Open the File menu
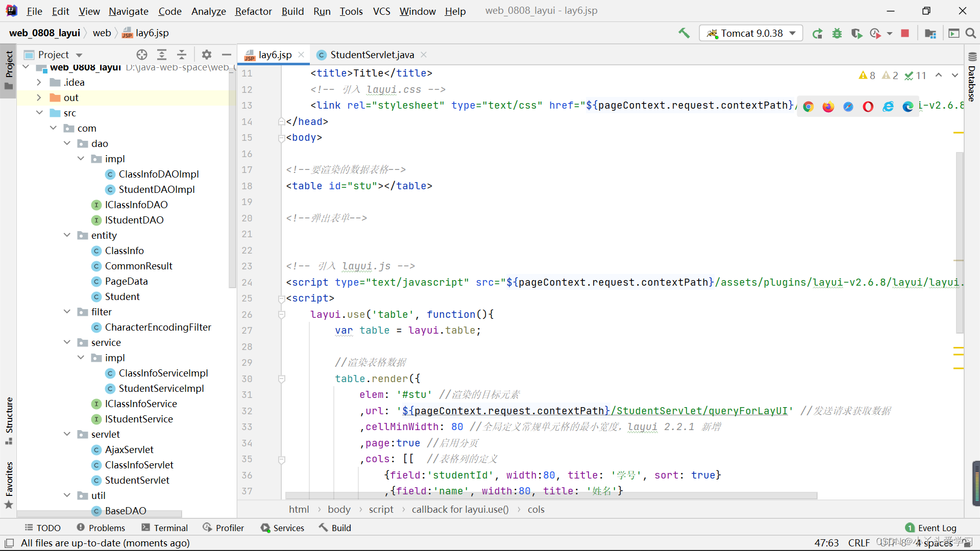The width and height of the screenshot is (980, 551). tap(34, 11)
